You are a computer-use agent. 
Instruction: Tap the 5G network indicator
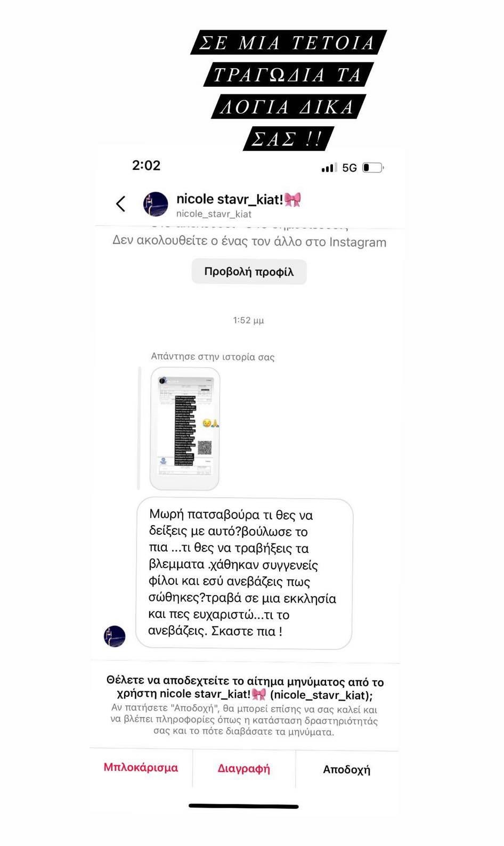pyautogui.click(x=349, y=168)
